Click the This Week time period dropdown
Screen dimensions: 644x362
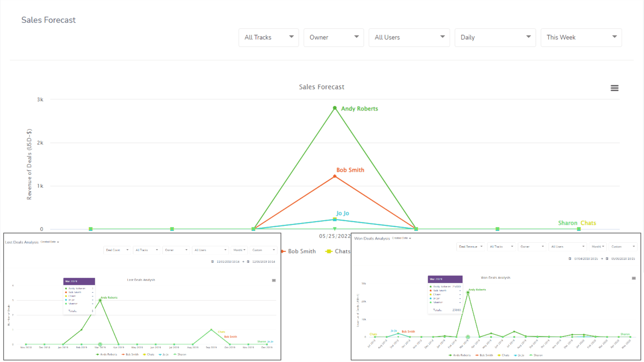581,37
